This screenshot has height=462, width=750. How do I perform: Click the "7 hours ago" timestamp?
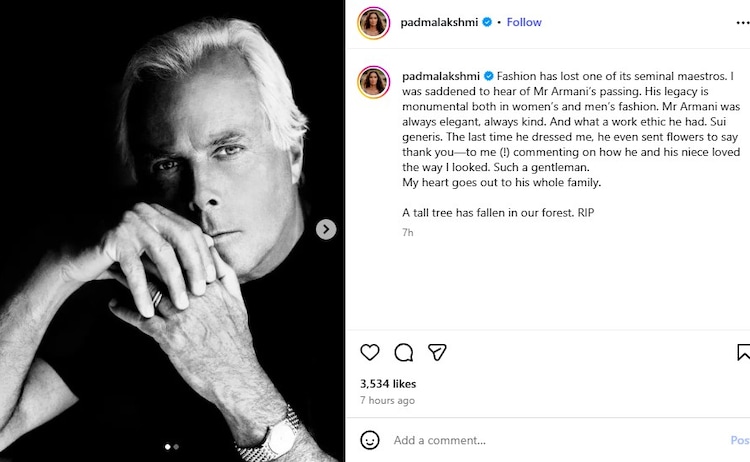point(387,400)
